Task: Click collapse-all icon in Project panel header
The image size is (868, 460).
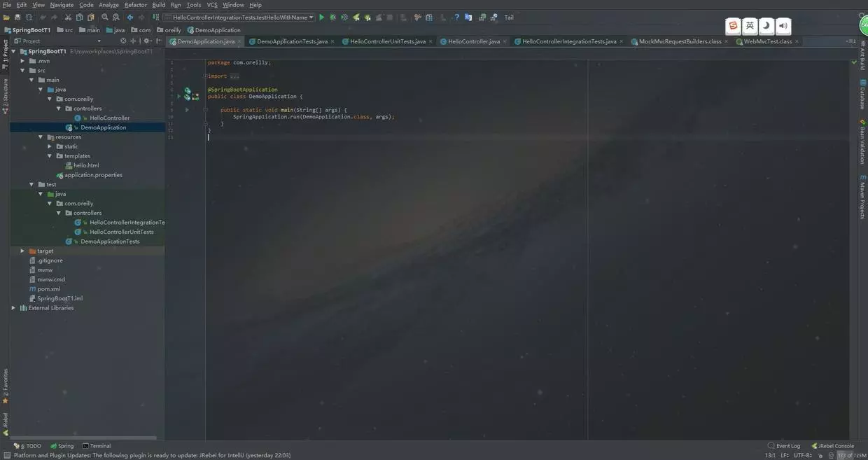Action: (133, 41)
